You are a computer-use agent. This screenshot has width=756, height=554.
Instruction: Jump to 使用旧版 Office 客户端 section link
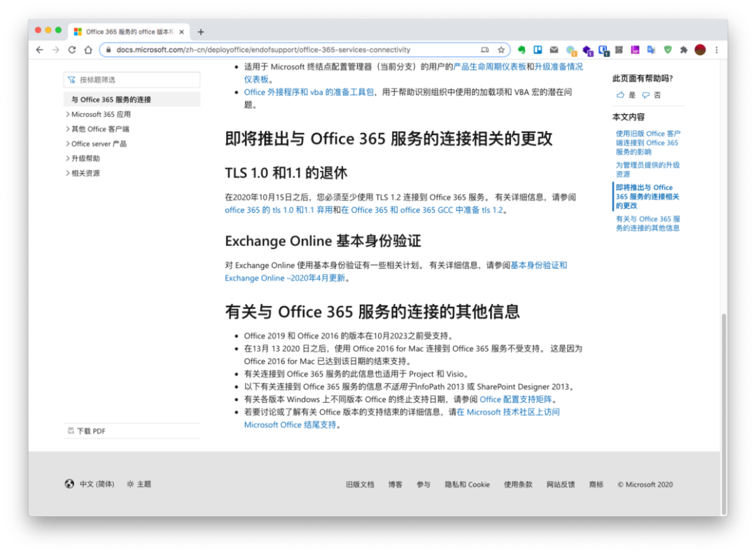coord(648,142)
